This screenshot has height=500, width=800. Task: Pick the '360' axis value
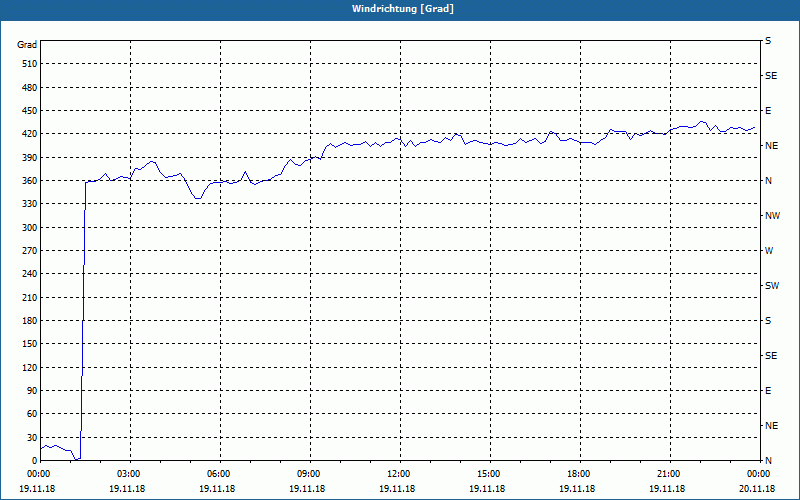tap(30, 181)
